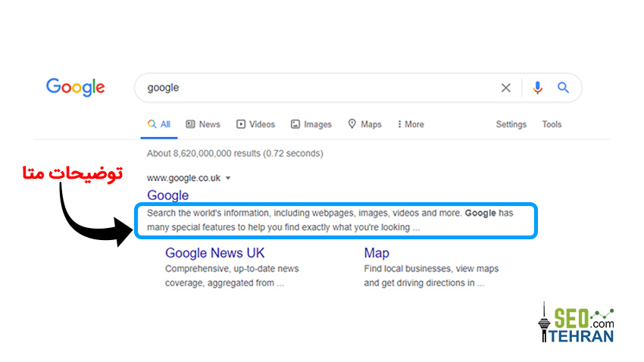Image resolution: width=644 pixels, height=362 pixels.
Task: Click the Google News UK description text
Action: click(x=232, y=276)
